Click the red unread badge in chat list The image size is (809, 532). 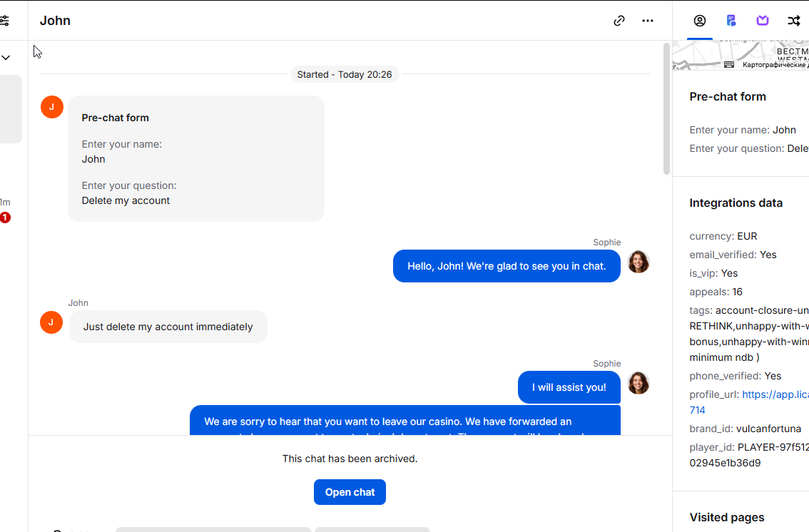(5, 218)
